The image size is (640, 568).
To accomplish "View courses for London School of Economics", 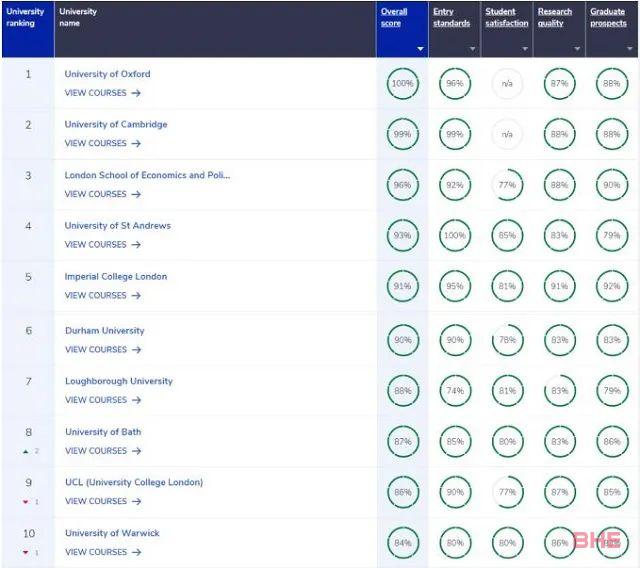I will tap(102, 194).
